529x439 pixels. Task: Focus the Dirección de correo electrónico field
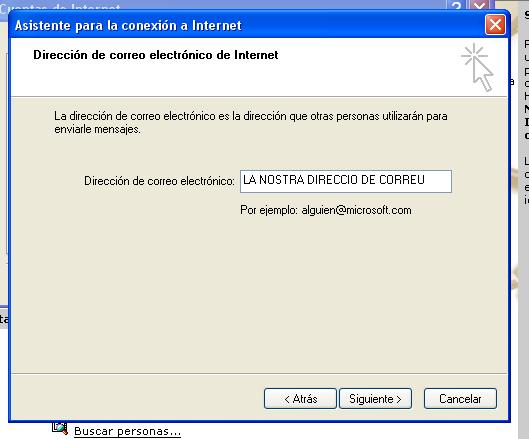click(346, 181)
